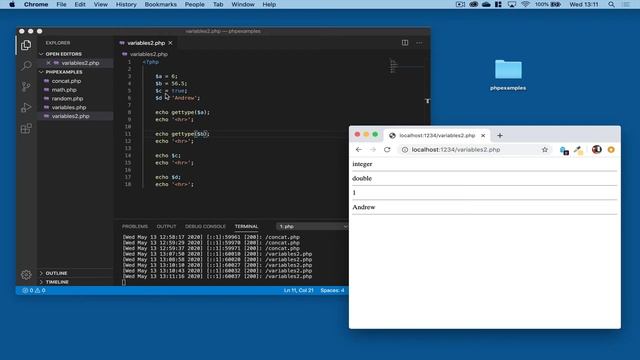Open math.php in the explorer

pos(64,90)
